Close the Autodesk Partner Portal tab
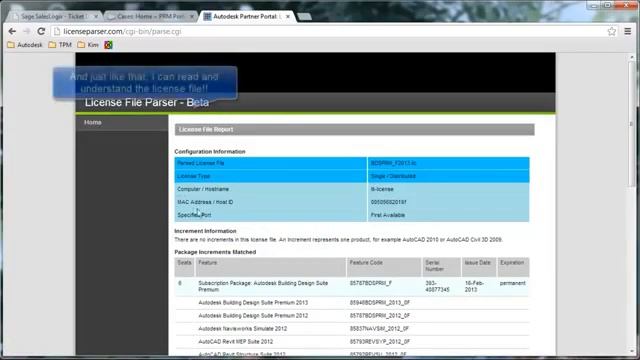Screen dimensions: 640x360 pyautogui.click(x=288, y=16)
